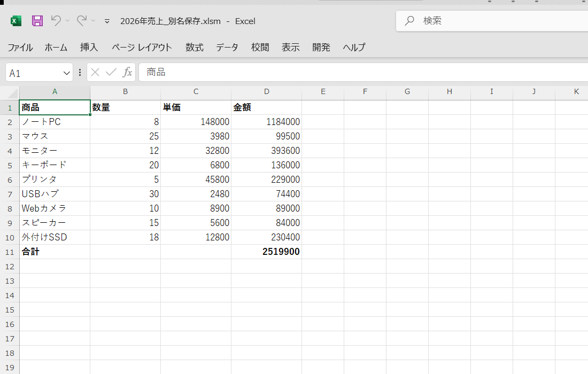Select cell with amount 393600
588x374 pixels.
[267, 151]
